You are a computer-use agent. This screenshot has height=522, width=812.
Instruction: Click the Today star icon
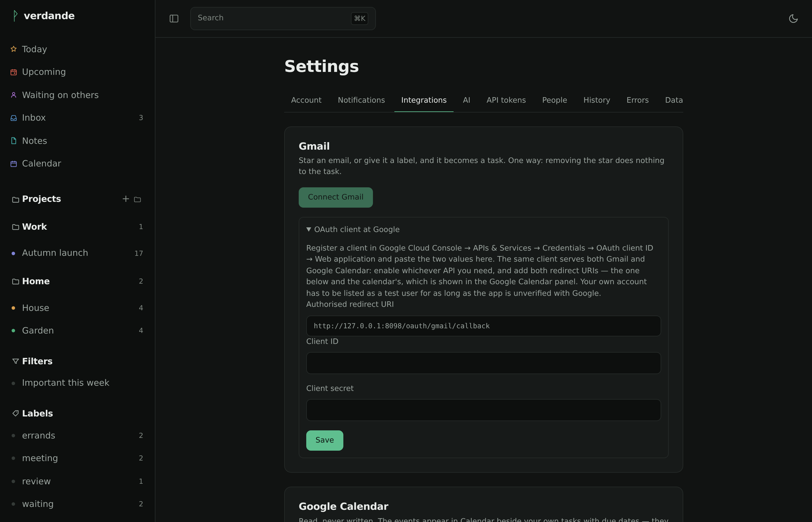pyautogui.click(x=14, y=49)
